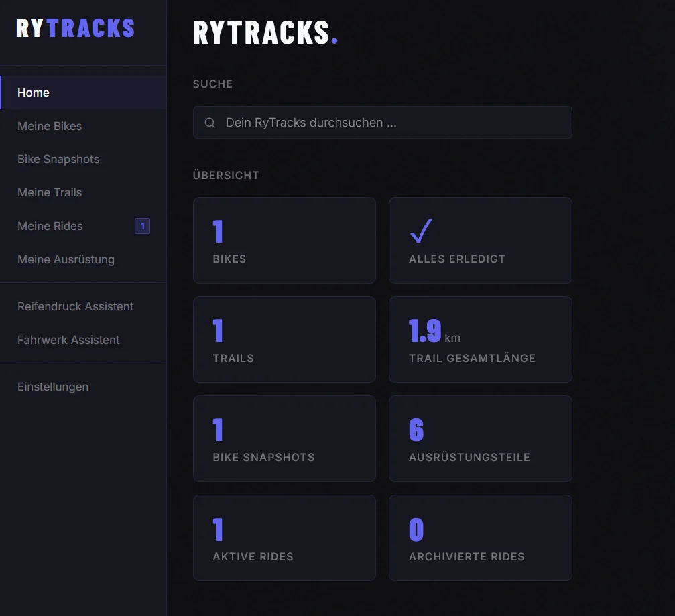Open the Ausrüstungsteile card

pyautogui.click(x=481, y=438)
